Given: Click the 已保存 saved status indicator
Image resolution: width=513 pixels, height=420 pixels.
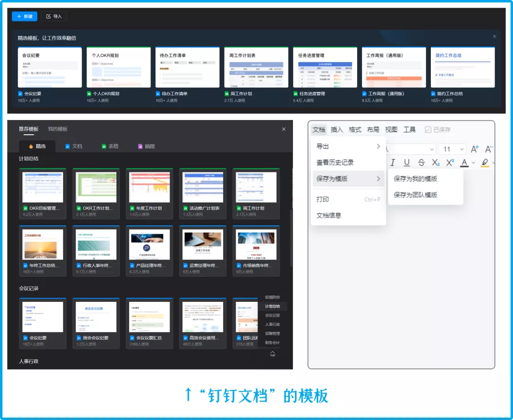Looking at the screenshot, I should [x=437, y=130].
